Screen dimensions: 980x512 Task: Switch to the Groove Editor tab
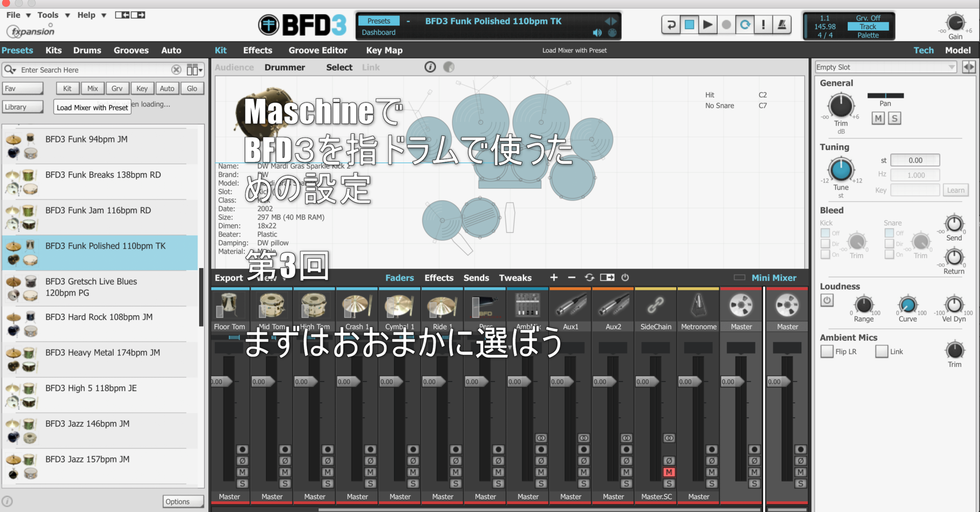[x=317, y=50]
